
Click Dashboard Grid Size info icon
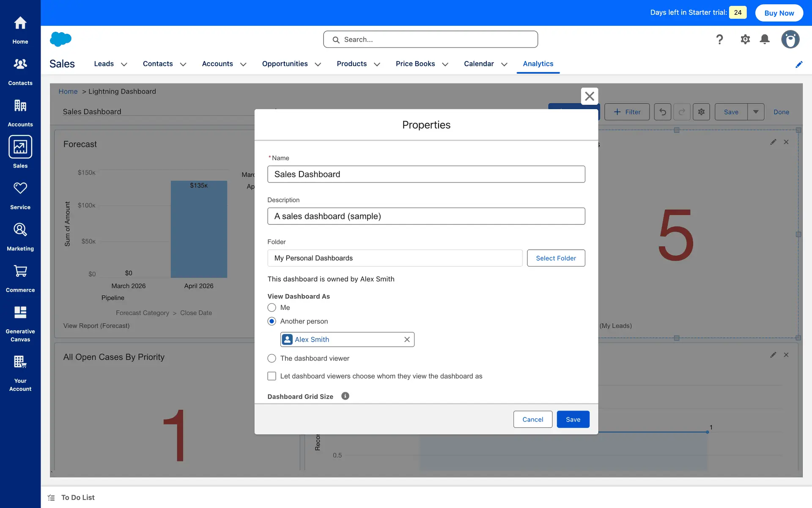(x=345, y=396)
